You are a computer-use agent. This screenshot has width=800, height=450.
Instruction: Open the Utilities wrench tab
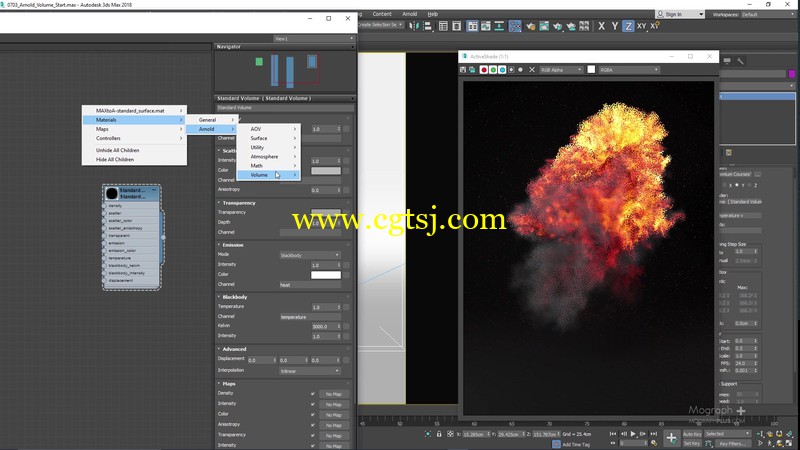740,61
